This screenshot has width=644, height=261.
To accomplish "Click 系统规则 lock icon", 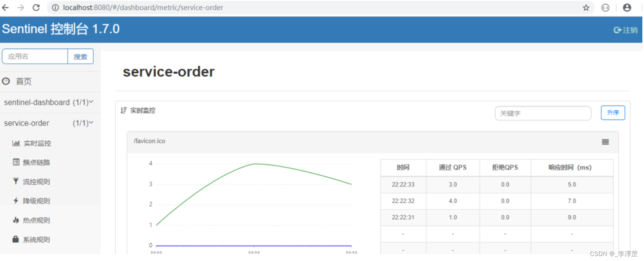I will pyautogui.click(x=16, y=239).
